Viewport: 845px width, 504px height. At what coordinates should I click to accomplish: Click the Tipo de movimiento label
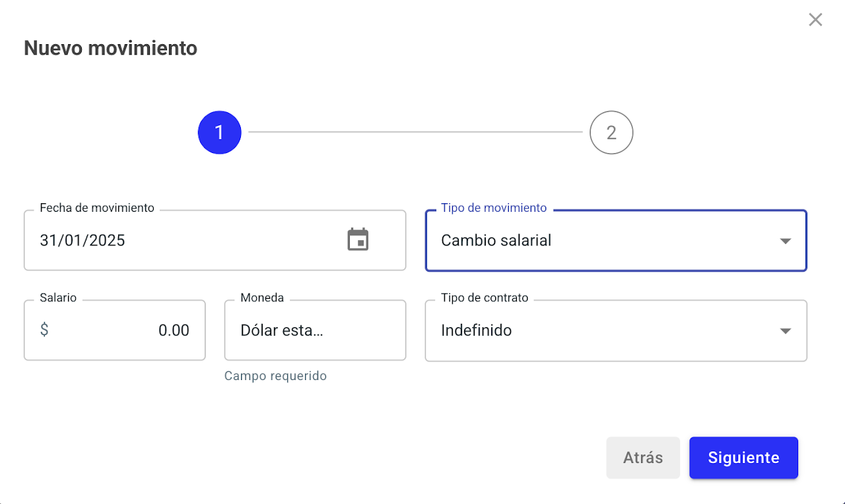[x=494, y=208]
